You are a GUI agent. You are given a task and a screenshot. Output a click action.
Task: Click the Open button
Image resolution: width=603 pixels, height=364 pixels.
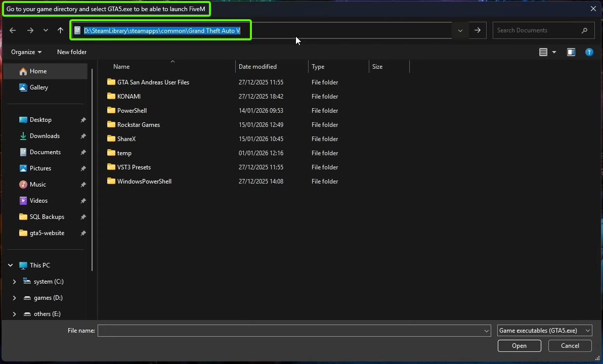(519, 346)
